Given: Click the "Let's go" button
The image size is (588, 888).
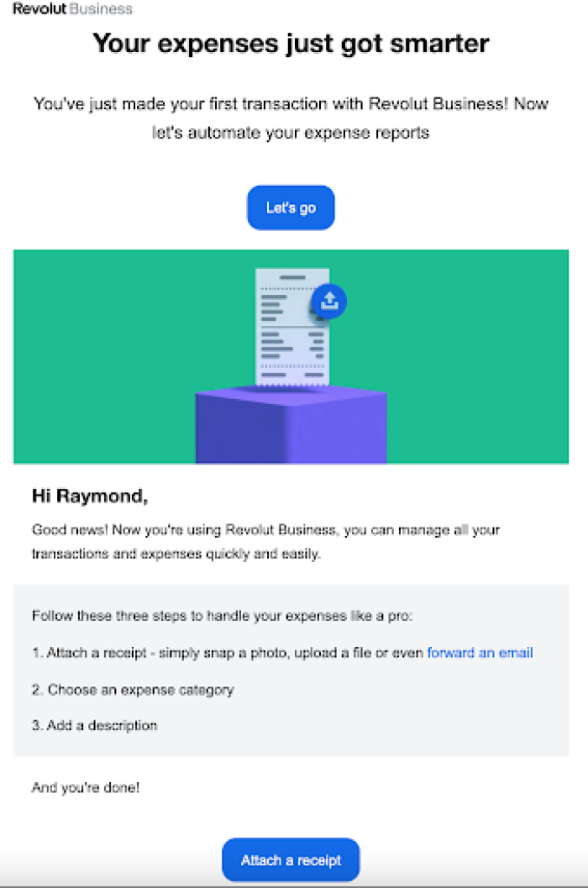Looking at the screenshot, I should tap(291, 208).
